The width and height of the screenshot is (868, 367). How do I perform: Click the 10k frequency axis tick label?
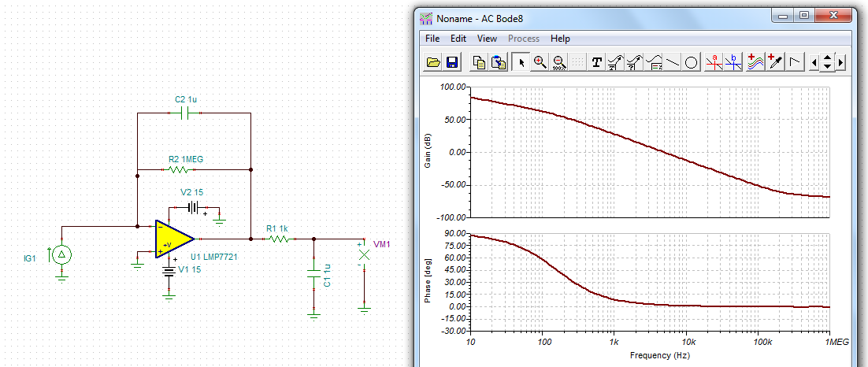click(x=687, y=343)
